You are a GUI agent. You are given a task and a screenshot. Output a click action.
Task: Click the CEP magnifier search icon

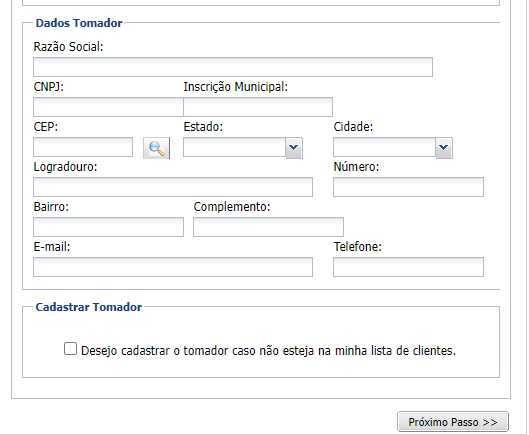tap(157, 148)
